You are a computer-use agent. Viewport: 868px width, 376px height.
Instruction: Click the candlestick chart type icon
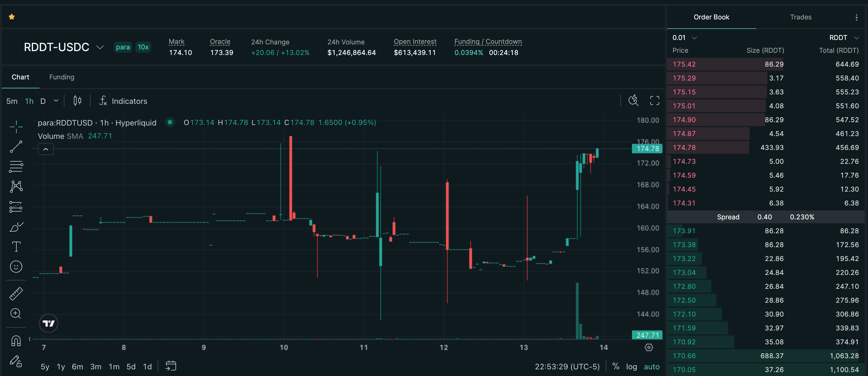77,101
